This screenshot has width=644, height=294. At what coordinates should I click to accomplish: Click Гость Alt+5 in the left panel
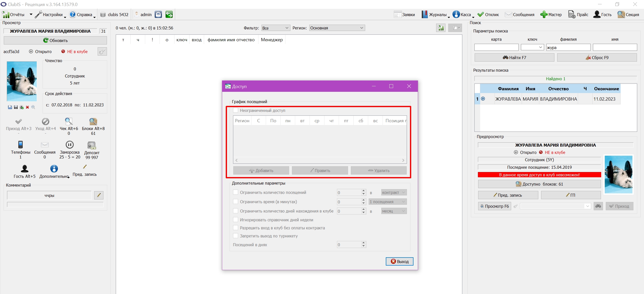pyautogui.click(x=25, y=172)
